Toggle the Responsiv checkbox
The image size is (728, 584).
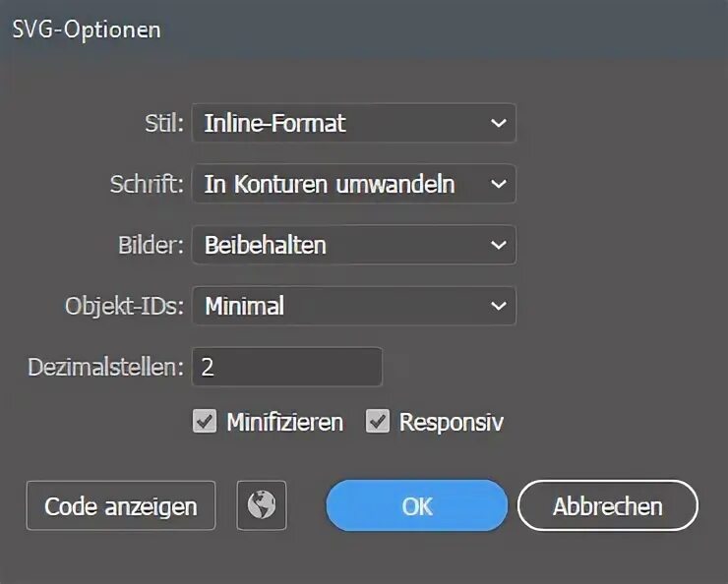pyautogui.click(x=378, y=422)
